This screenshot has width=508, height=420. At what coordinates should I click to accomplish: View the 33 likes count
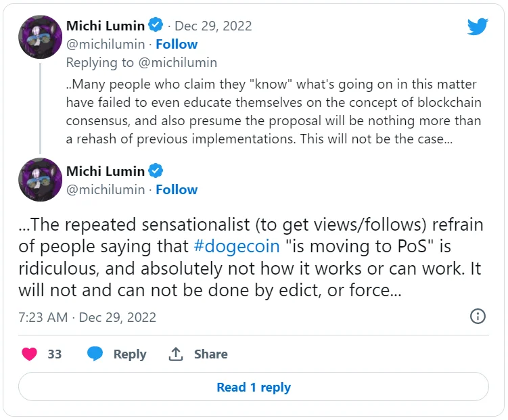click(x=54, y=354)
